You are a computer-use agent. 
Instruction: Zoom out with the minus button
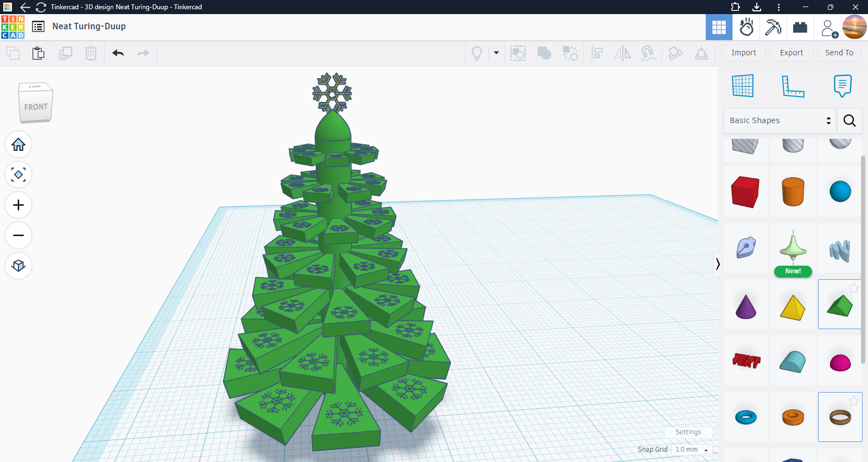coord(18,236)
